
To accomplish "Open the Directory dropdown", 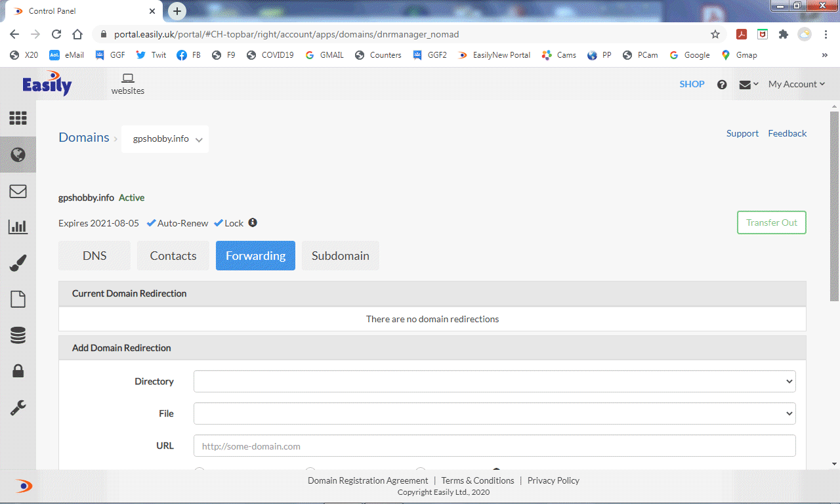I will 494,381.
